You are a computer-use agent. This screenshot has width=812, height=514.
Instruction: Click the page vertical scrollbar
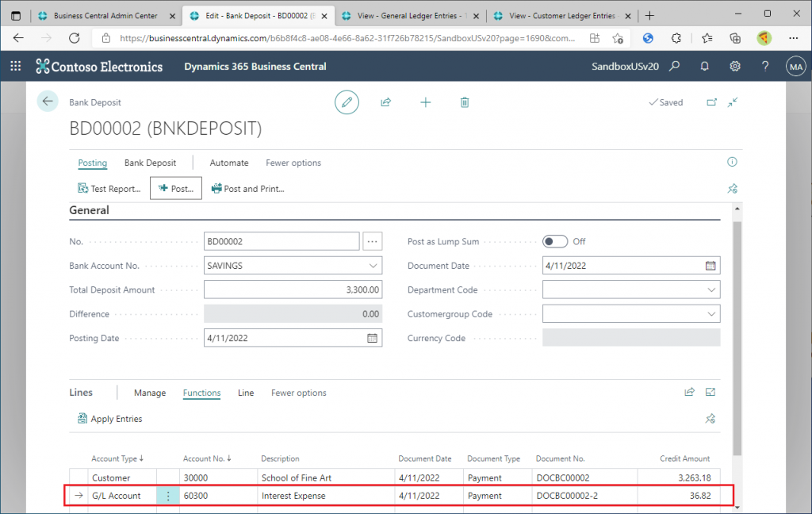tap(737, 339)
